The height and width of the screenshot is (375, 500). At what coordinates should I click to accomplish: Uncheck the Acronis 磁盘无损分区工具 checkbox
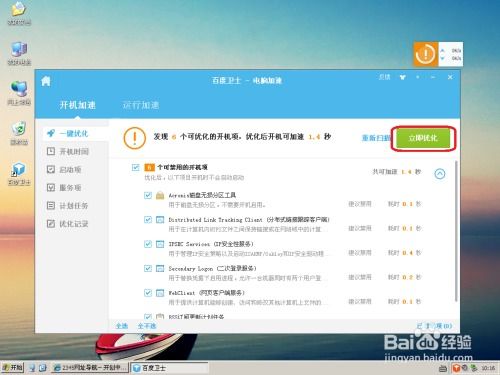tap(148, 195)
